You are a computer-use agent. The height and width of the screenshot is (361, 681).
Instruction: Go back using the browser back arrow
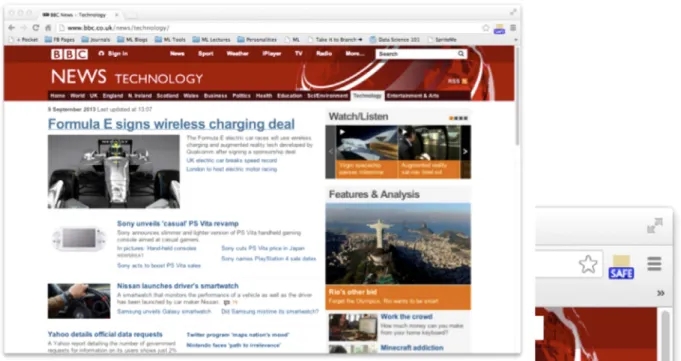coord(12,28)
